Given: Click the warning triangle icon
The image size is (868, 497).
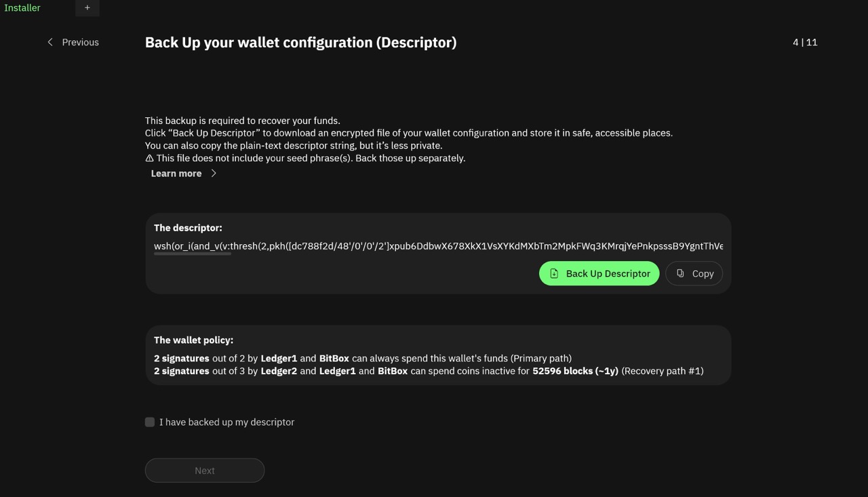Looking at the screenshot, I should (149, 158).
